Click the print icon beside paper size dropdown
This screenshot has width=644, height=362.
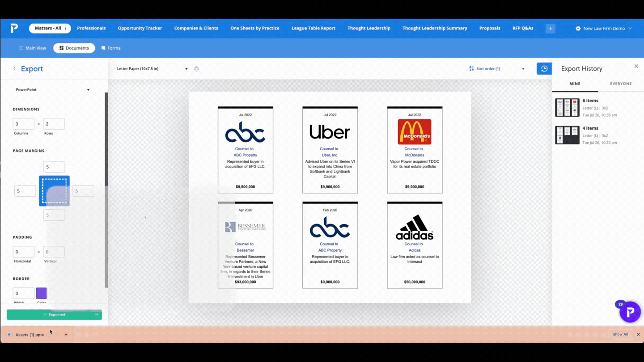(x=196, y=68)
